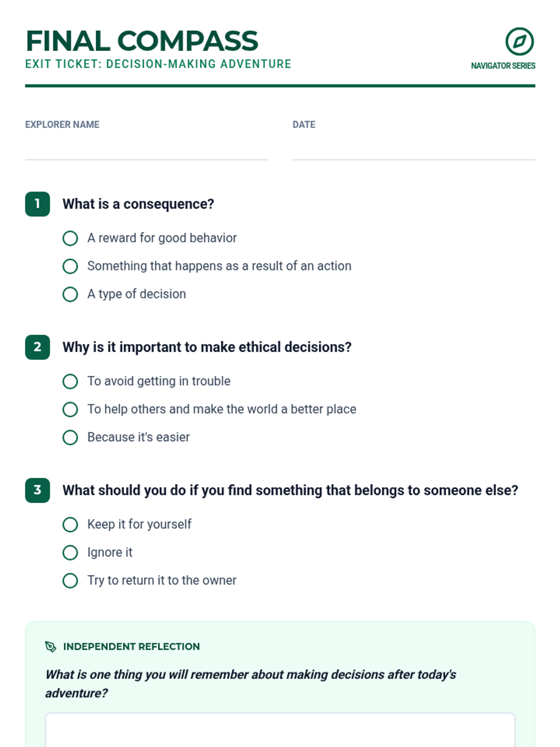Choose 'Something that happens as a result' option

coord(70,266)
